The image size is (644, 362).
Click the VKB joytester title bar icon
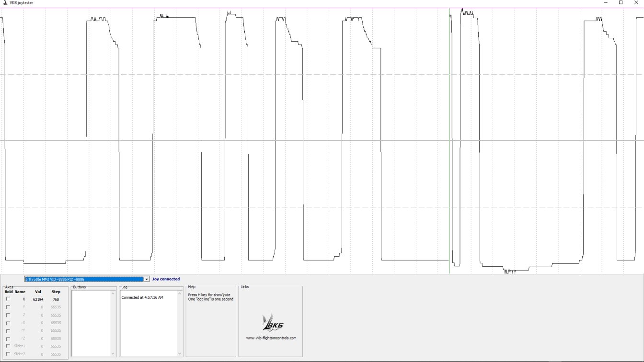pos(5,3)
